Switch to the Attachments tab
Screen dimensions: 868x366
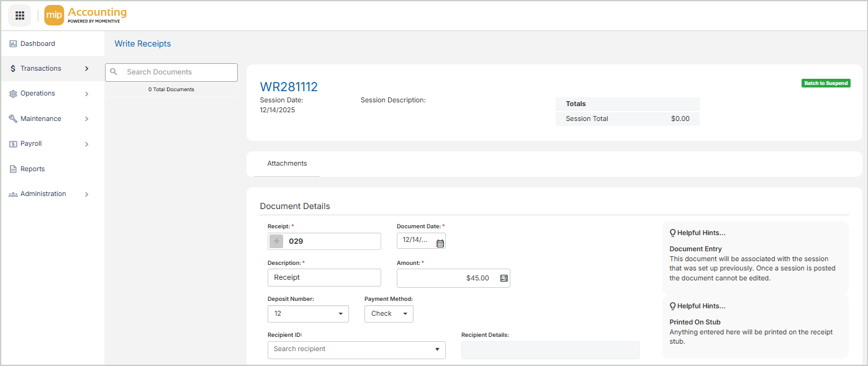287,164
